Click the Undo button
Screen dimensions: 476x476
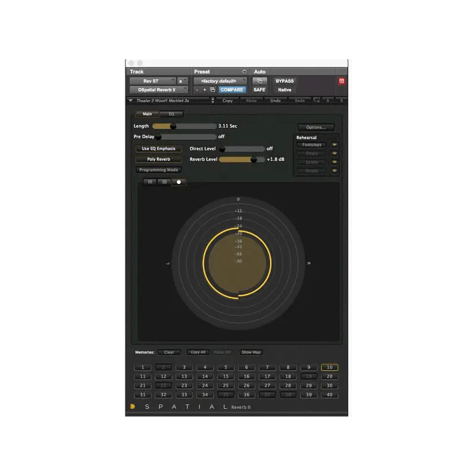pos(275,101)
